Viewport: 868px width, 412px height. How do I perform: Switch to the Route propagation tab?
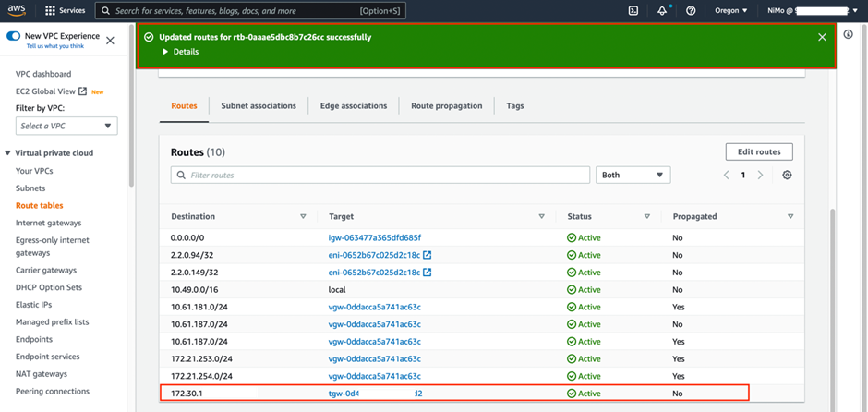click(446, 106)
